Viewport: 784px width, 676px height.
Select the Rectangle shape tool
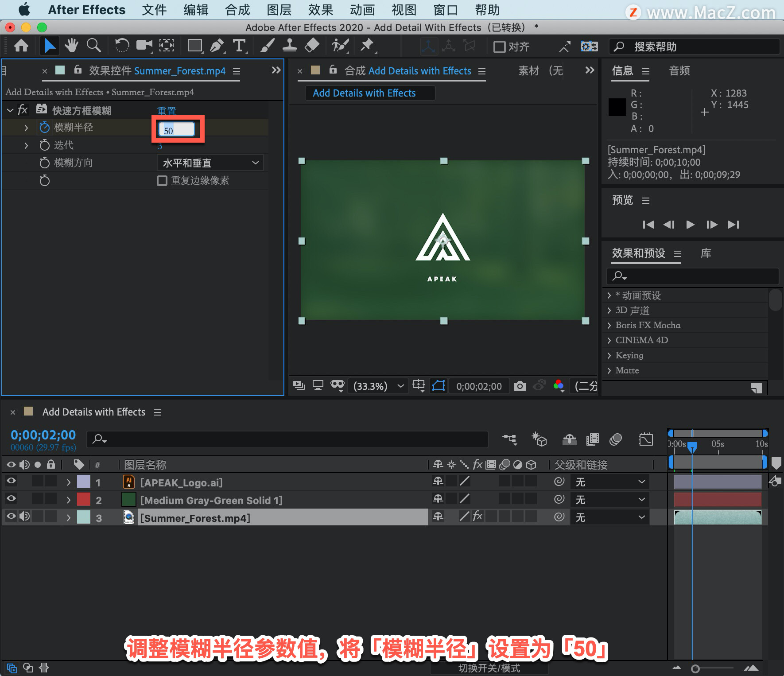pyautogui.click(x=195, y=46)
